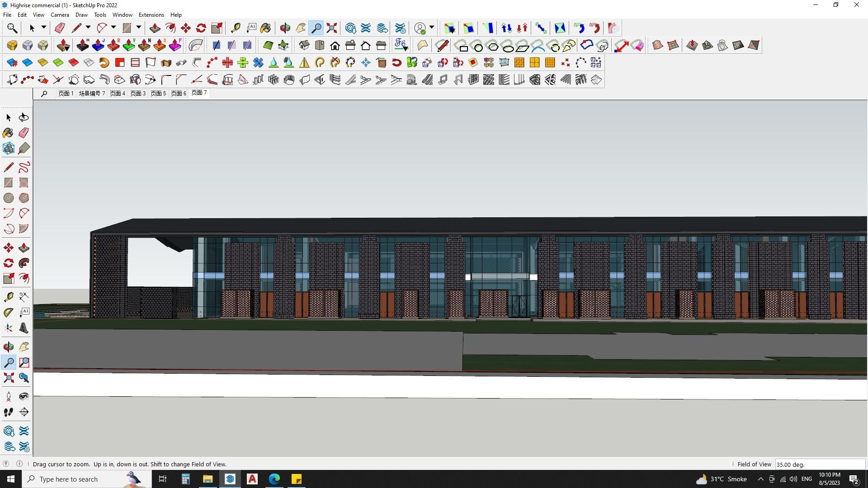Choose the 3D Text tool
The width and height of the screenshot is (868, 488).
point(24,328)
